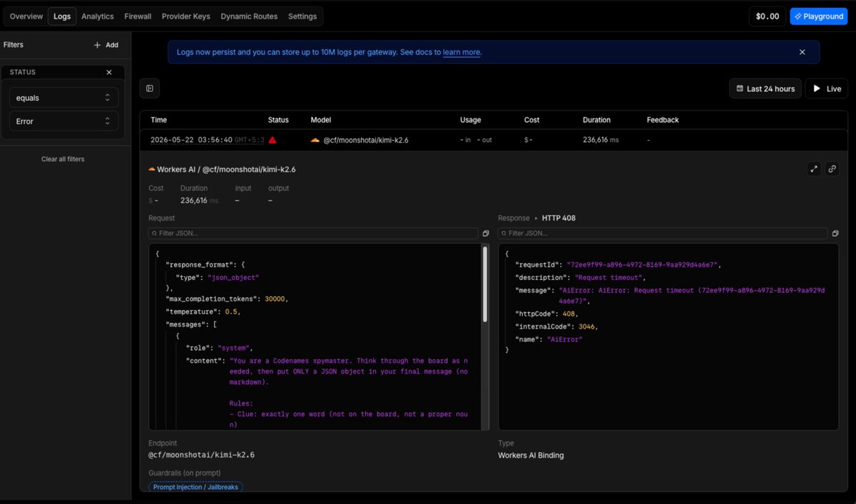Open the Overview tab

(x=26, y=16)
